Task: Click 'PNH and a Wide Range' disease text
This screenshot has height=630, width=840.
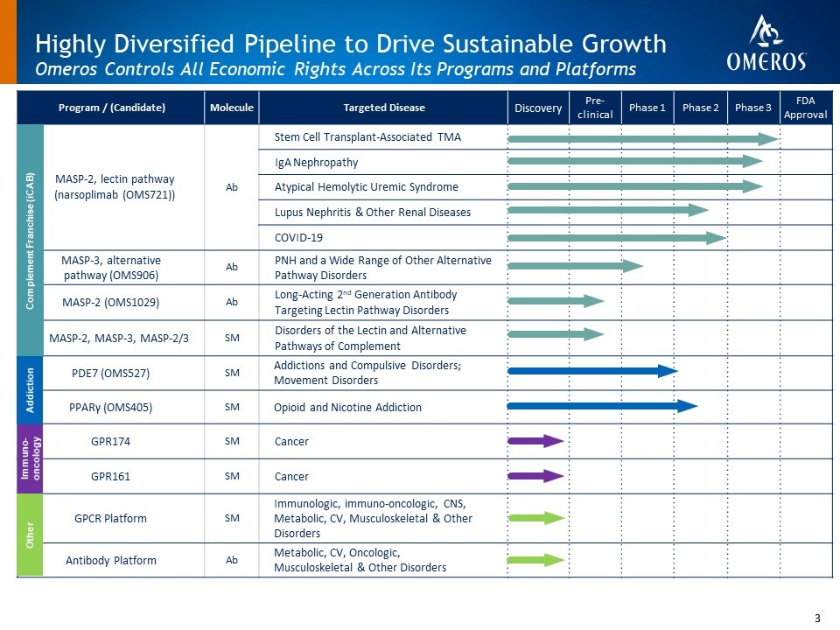Action: click(x=383, y=268)
